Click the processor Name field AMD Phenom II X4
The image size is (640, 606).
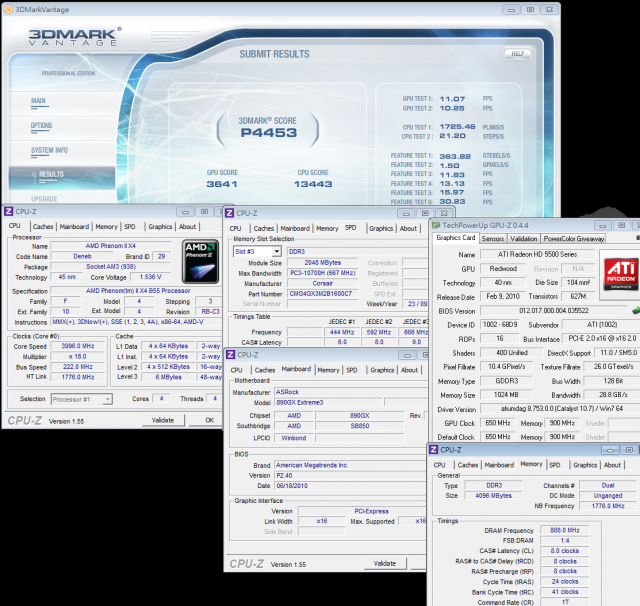pos(110,246)
